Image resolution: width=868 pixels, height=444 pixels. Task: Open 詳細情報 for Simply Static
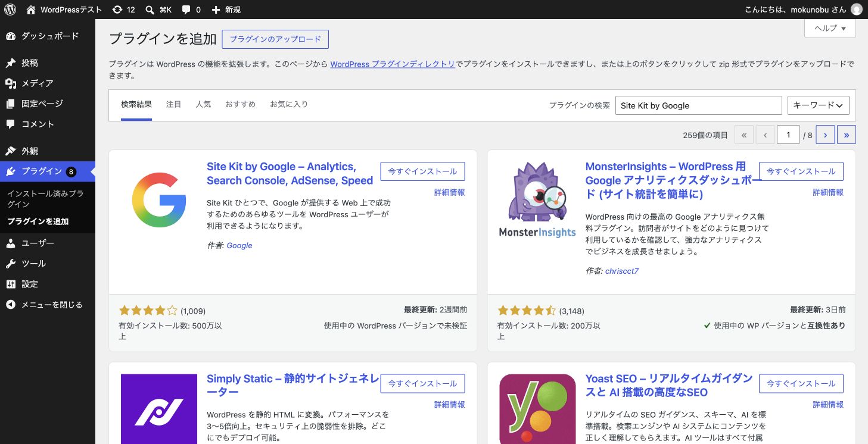[450, 405]
